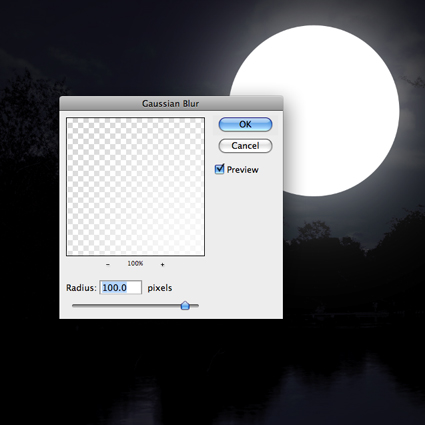Screen dimensions: 425x425
Task: Click the Gaussian Blur title bar
Action: pos(171,104)
